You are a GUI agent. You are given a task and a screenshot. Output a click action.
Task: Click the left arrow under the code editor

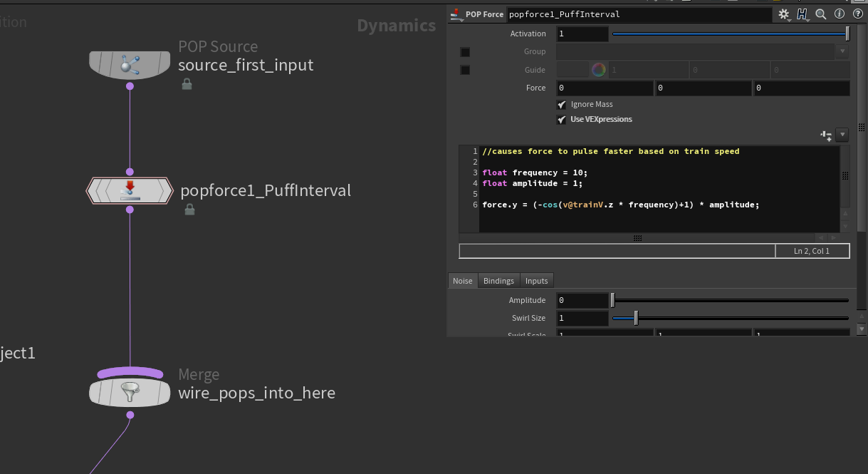pyautogui.click(x=820, y=237)
